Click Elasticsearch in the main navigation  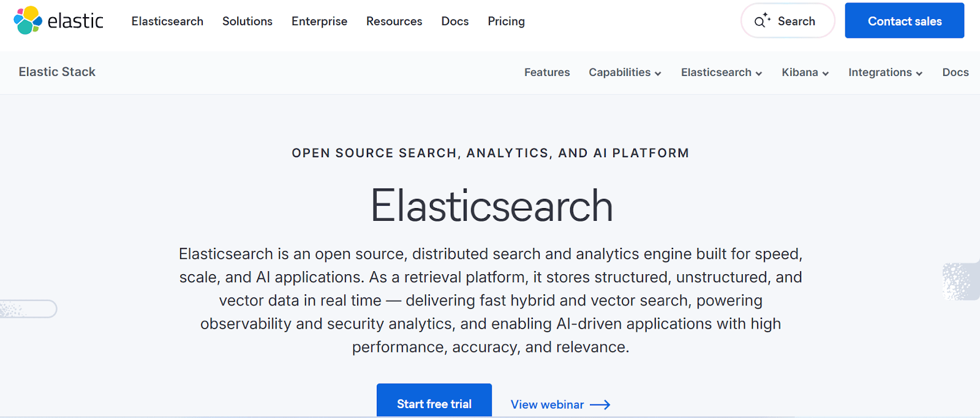tap(167, 21)
